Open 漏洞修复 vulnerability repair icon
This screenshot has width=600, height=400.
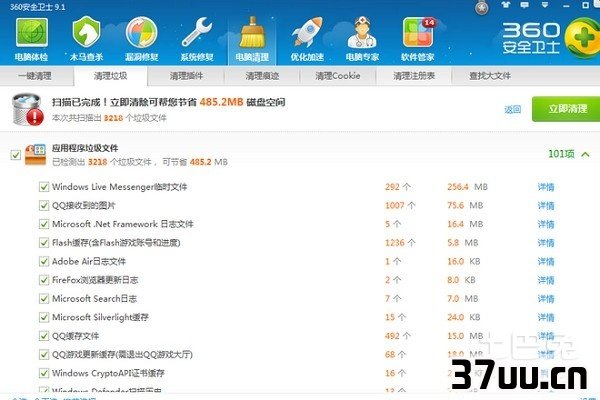(142, 39)
